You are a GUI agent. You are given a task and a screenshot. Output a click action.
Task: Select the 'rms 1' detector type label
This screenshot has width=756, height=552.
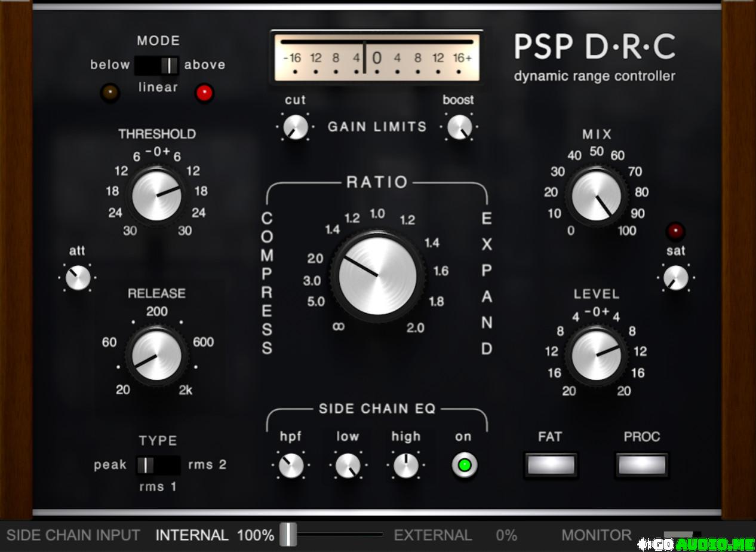pos(158,487)
